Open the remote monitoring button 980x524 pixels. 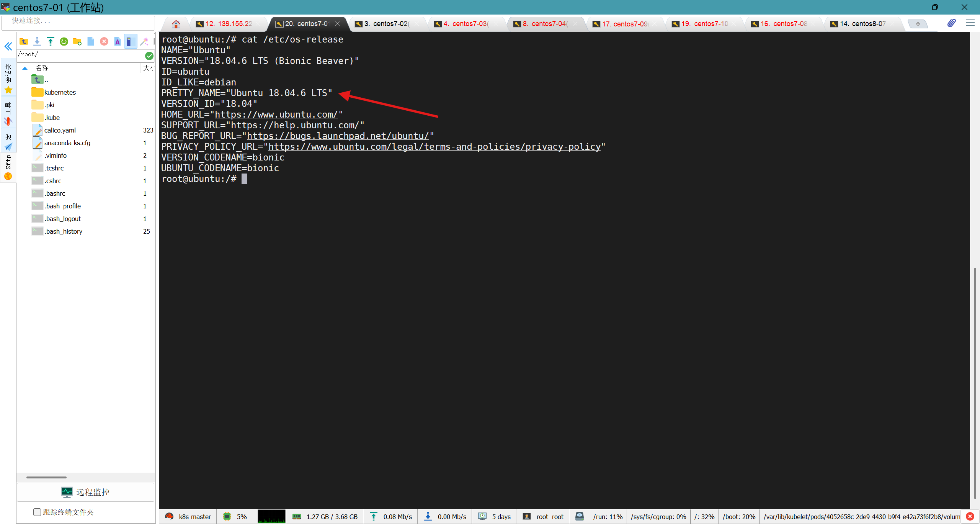tap(85, 492)
